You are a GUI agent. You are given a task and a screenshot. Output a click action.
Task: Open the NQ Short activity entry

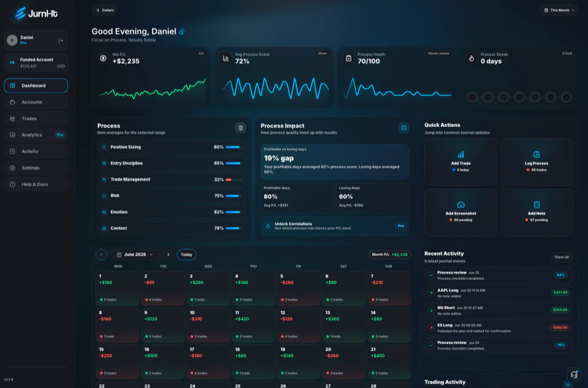click(499, 310)
